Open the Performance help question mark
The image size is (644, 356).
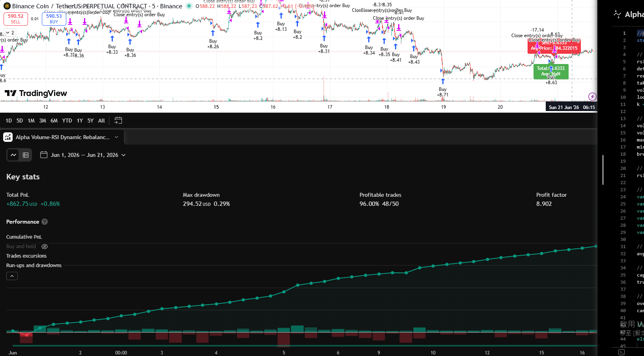point(45,222)
